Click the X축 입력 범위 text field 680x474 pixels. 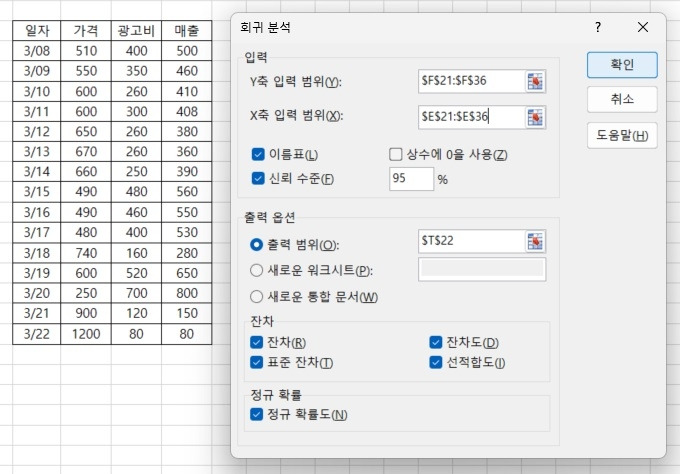click(472, 117)
